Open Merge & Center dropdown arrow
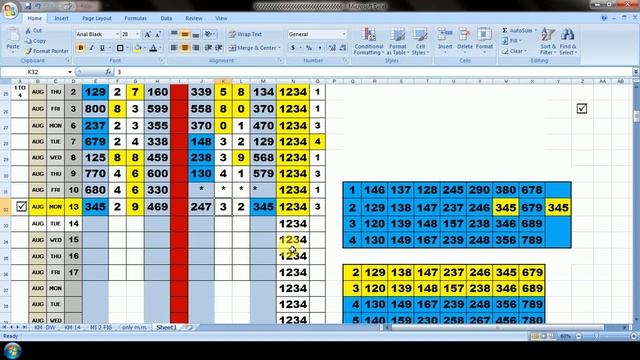The height and width of the screenshot is (360, 640). click(280, 48)
